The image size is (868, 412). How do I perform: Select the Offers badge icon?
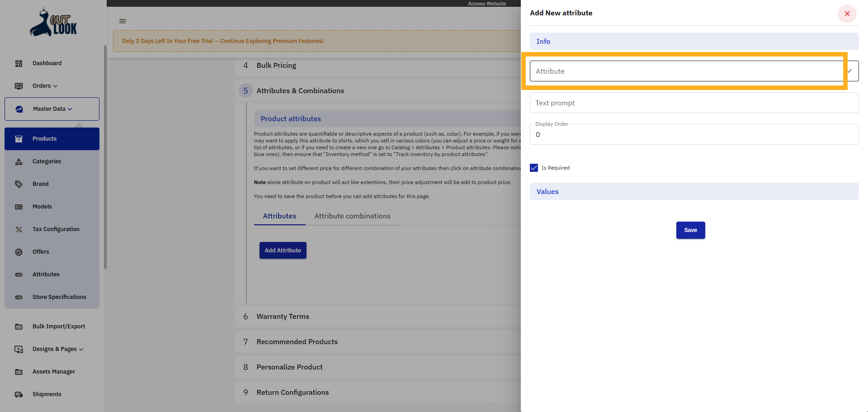click(x=19, y=252)
